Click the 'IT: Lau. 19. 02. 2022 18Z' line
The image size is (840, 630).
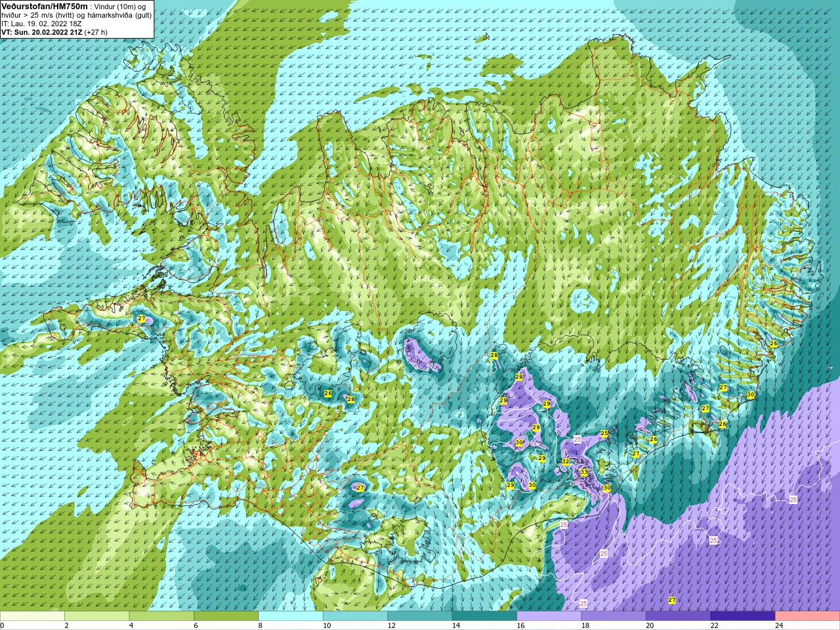click(x=41, y=24)
